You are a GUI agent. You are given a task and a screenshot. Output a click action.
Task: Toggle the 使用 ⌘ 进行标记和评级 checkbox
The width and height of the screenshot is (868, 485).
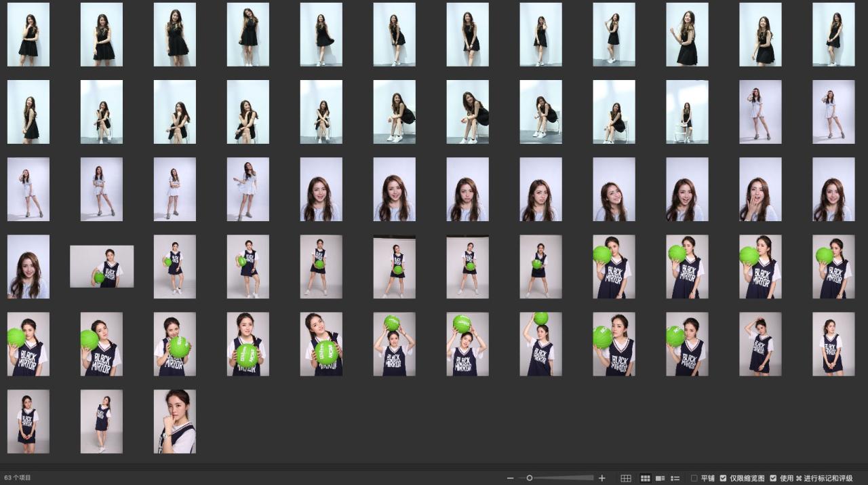tap(773, 478)
